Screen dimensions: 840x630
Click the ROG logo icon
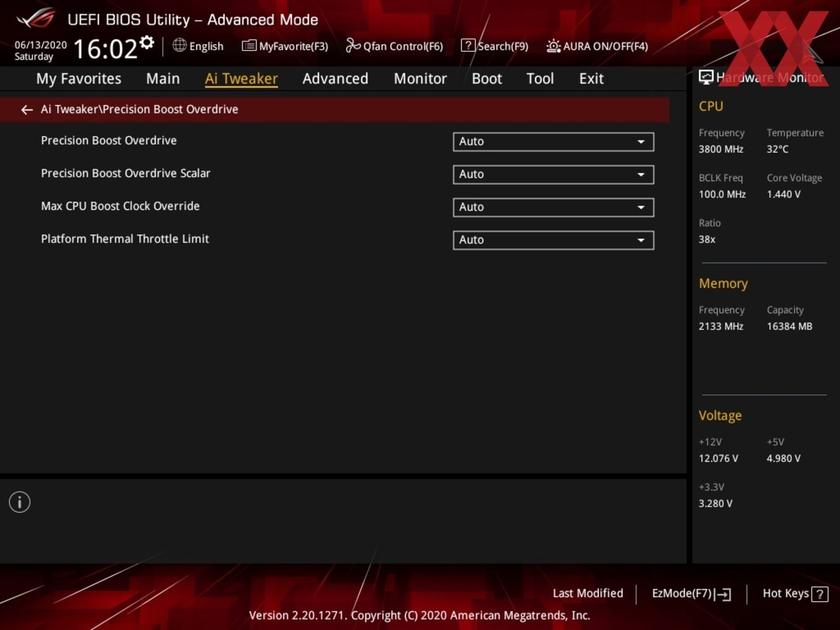pos(35,18)
